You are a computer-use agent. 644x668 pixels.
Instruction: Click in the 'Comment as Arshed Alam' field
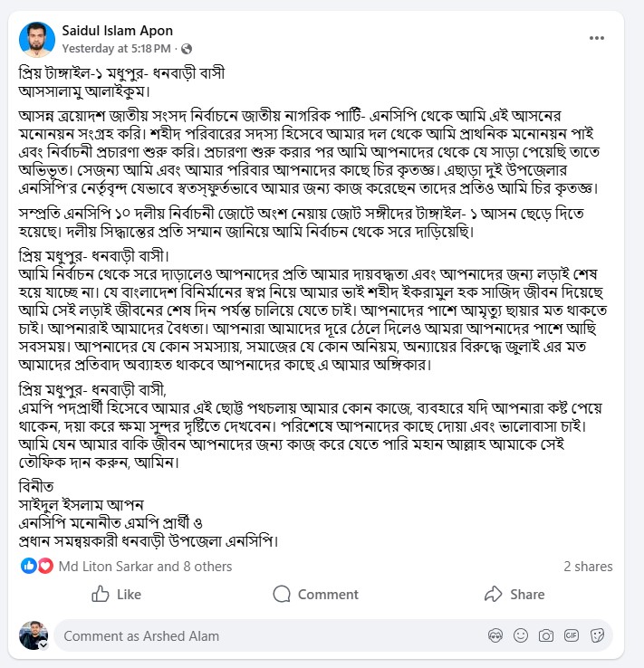[x=263, y=636]
